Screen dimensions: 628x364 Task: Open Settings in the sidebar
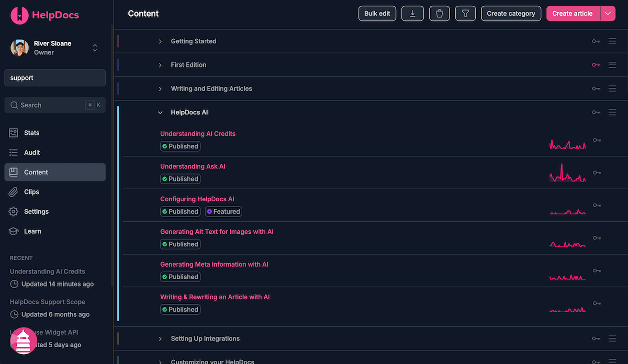point(55,212)
